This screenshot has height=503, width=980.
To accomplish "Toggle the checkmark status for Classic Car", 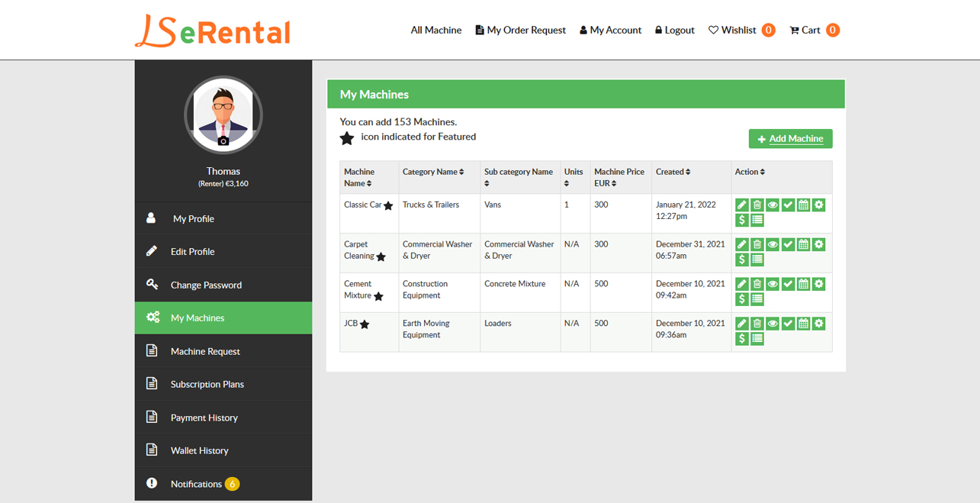I will tap(788, 205).
